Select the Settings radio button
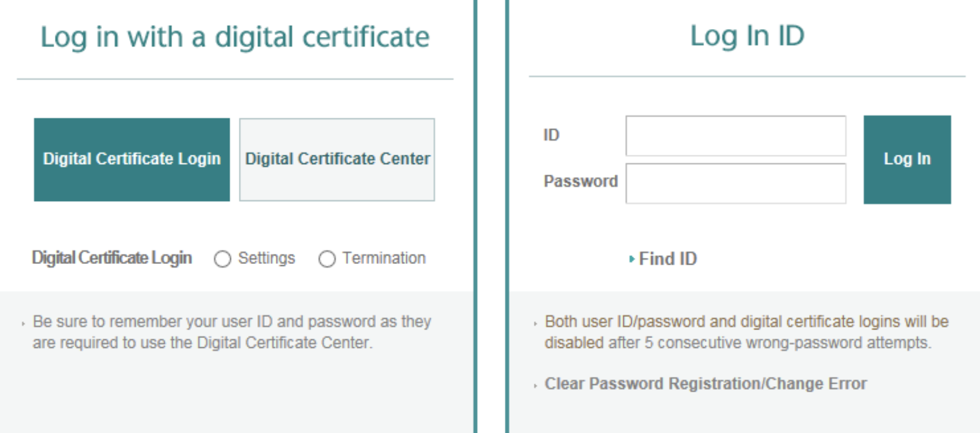 (222, 259)
